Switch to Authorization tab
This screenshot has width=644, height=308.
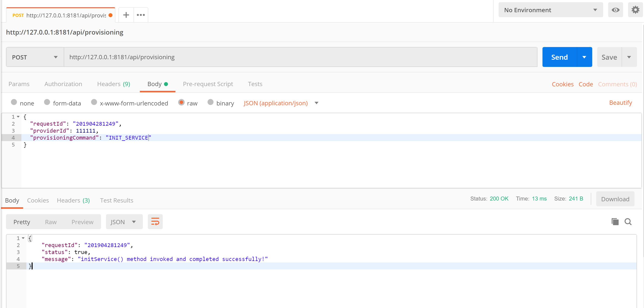click(x=63, y=84)
